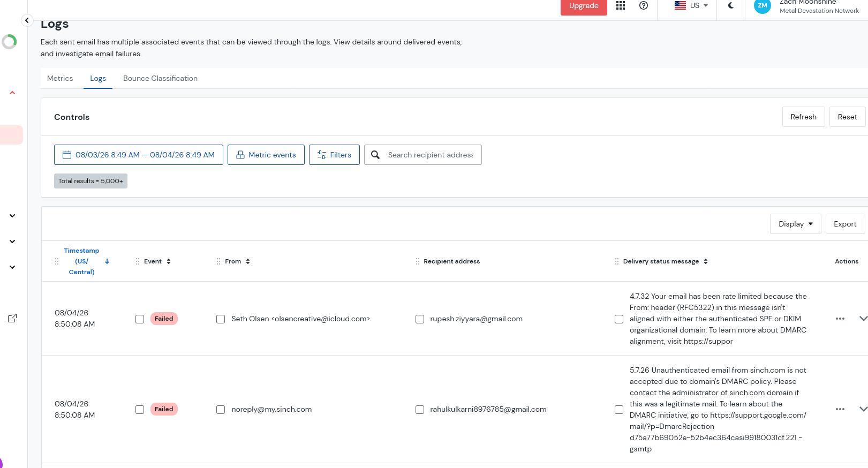Click the Refresh button
Viewport: 868px width, 468px height.
pyautogui.click(x=803, y=117)
